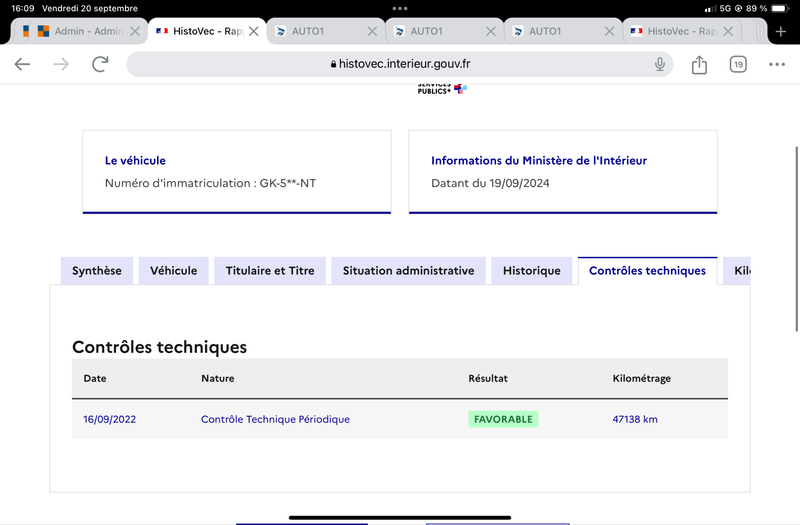Click the Date column header

coord(95,379)
